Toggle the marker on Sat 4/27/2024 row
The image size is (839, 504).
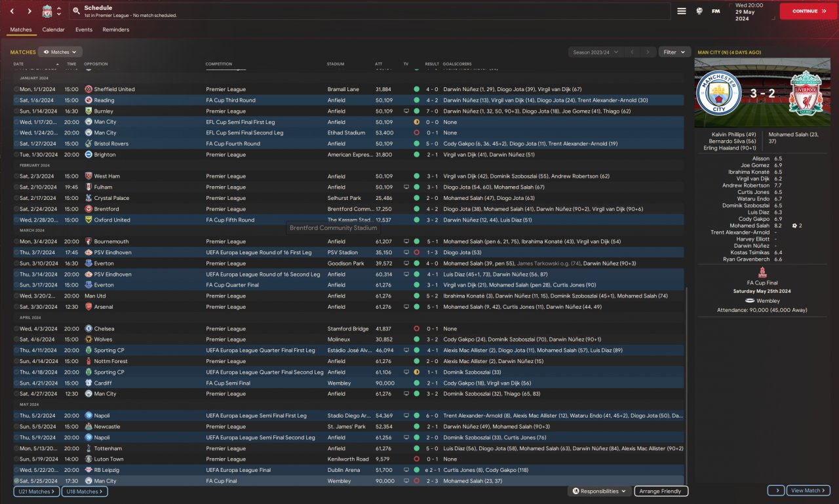point(16,394)
